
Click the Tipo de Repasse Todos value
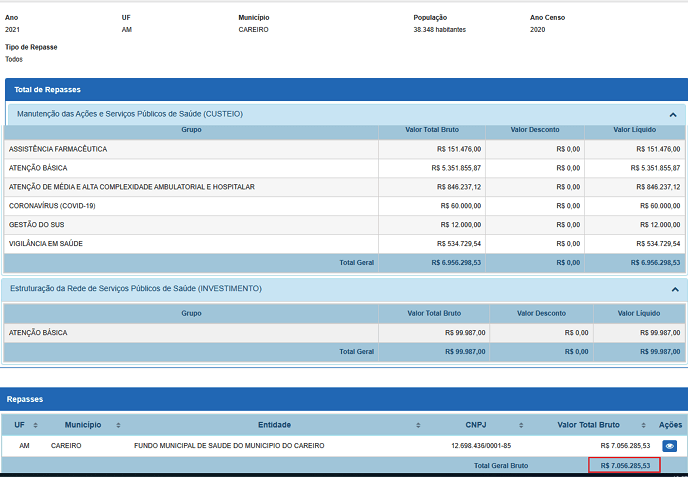pos(14,59)
